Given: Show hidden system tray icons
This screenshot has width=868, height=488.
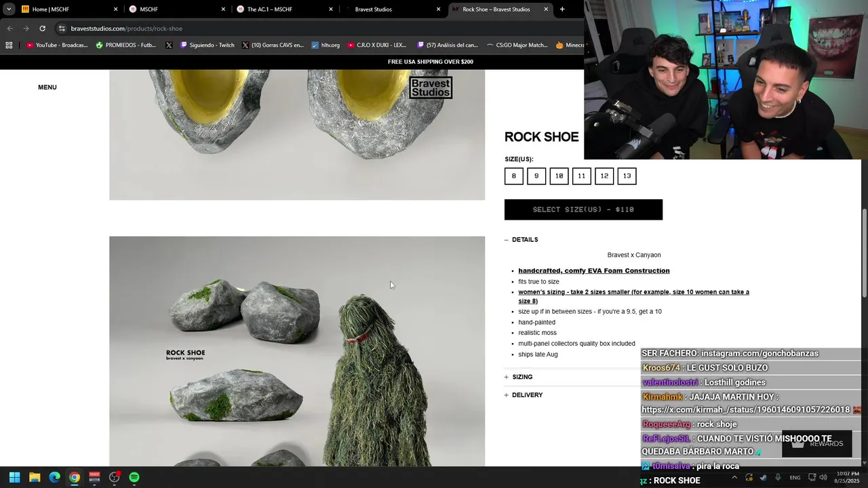Looking at the screenshot, I should pyautogui.click(x=734, y=477).
